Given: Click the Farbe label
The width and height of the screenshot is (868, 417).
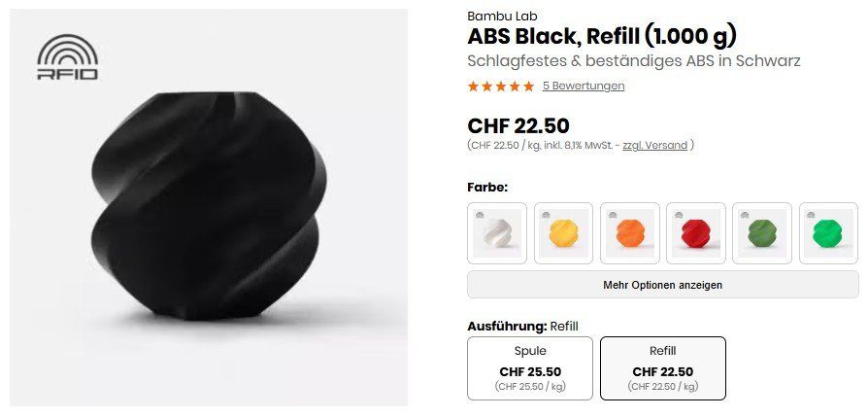Looking at the screenshot, I should coord(487,187).
